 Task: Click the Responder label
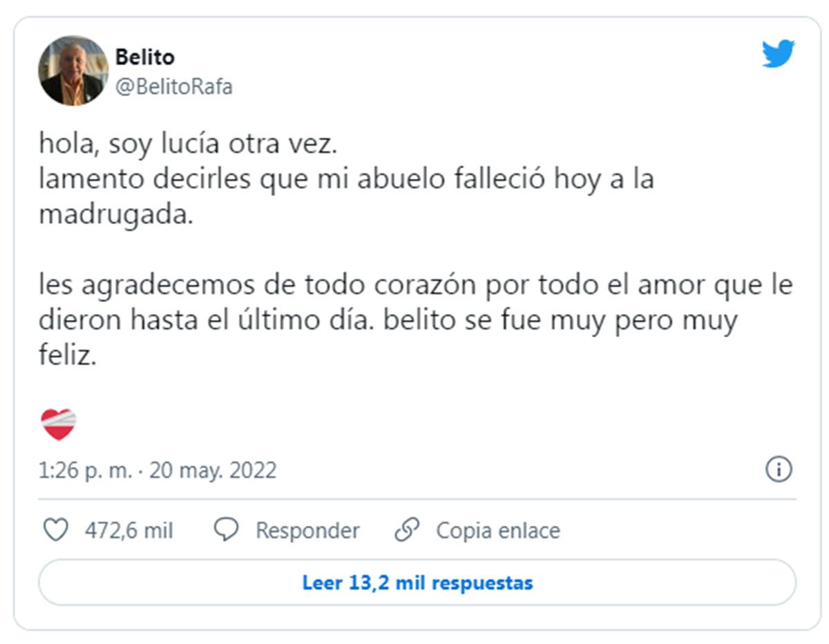[x=307, y=531]
